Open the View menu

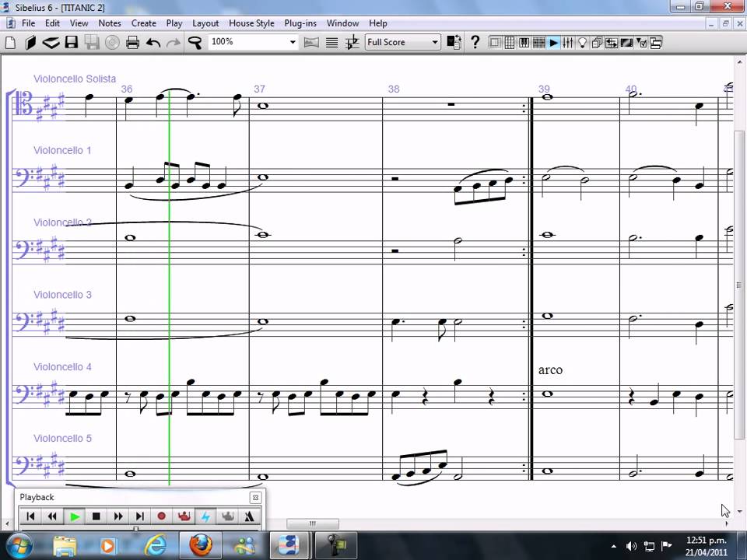click(x=79, y=23)
